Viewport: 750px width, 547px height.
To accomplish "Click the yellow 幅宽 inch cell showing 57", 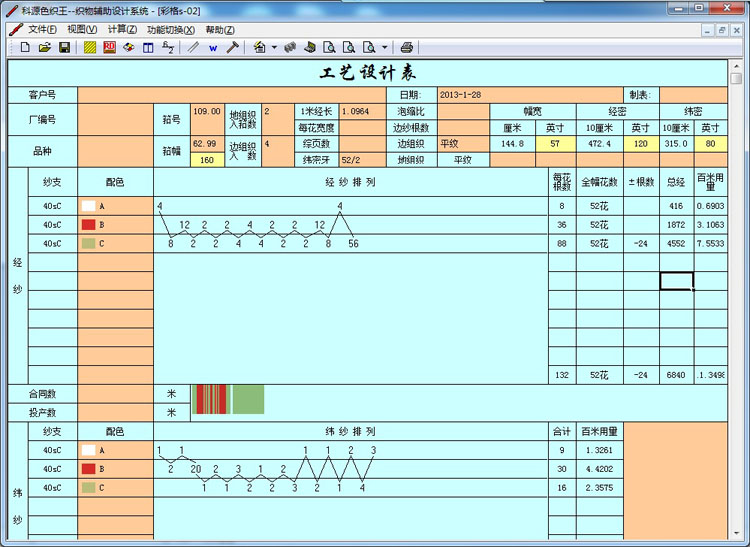I will pos(555,143).
